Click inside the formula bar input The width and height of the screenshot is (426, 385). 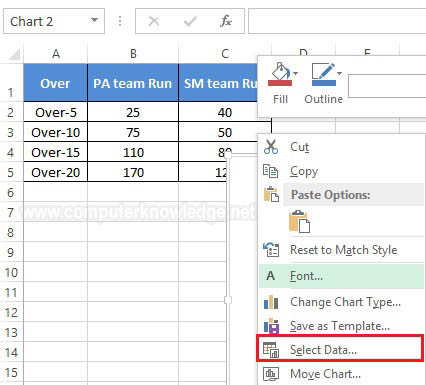(x=337, y=21)
